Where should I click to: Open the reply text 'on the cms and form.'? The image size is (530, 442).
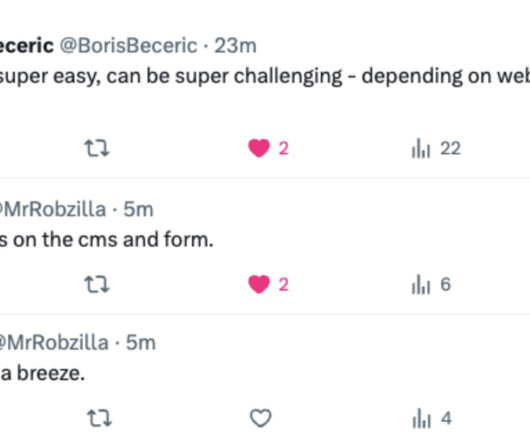click(x=107, y=240)
